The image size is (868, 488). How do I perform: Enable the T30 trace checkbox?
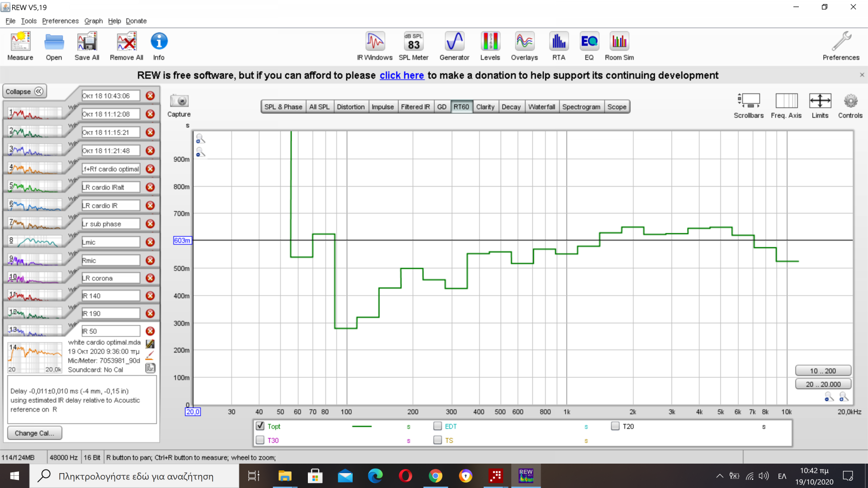click(260, 440)
